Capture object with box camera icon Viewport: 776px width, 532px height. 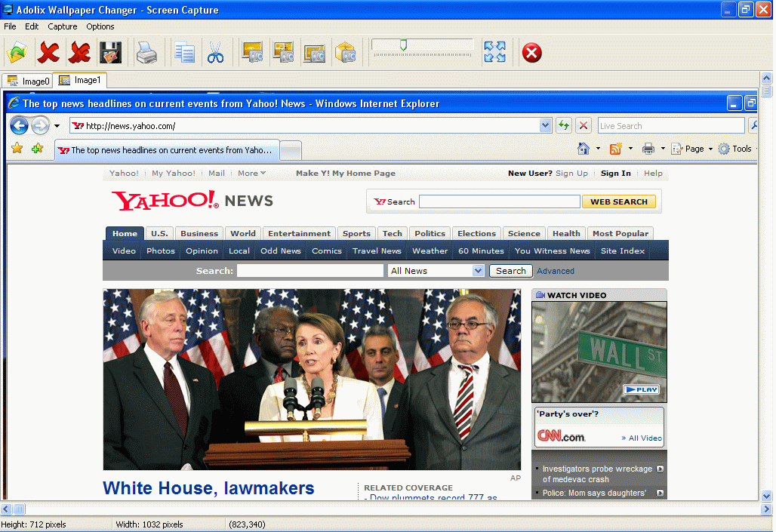[x=346, y=52]
